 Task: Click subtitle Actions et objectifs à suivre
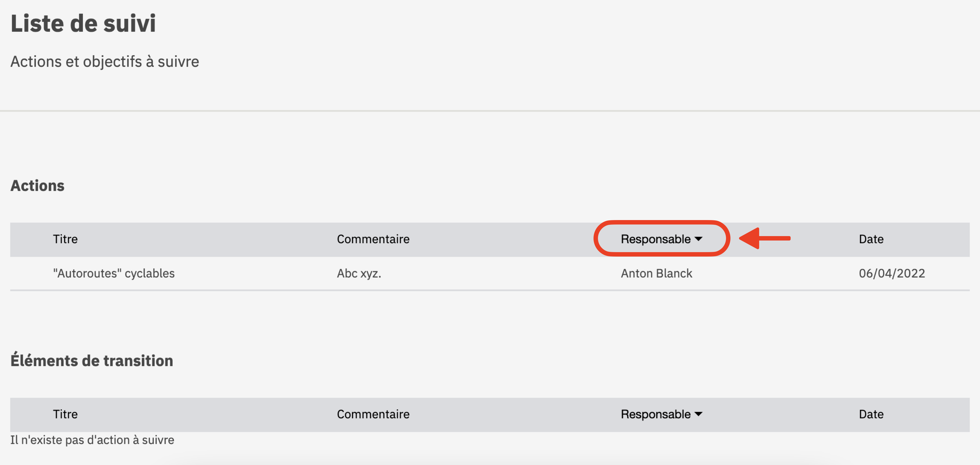pyautogui.click(x=105, y=61)
